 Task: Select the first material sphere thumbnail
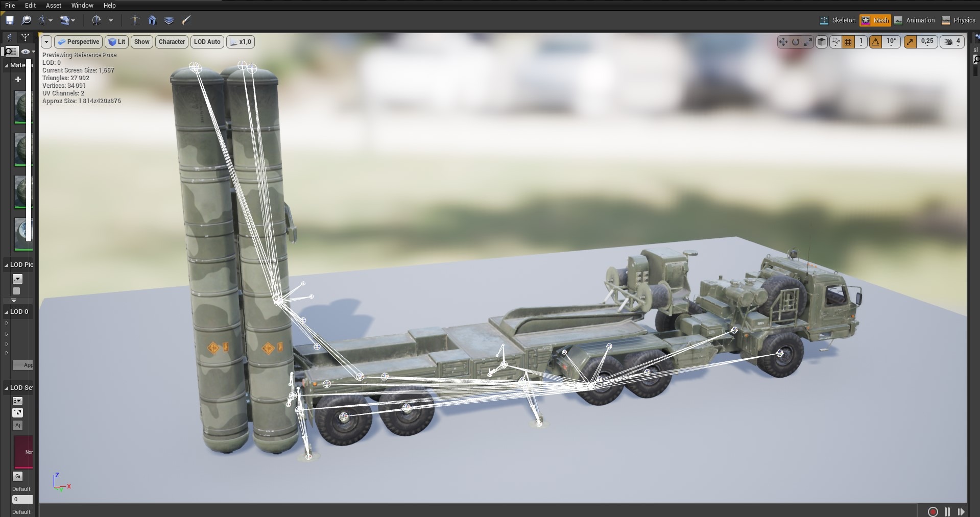point(22,107)
